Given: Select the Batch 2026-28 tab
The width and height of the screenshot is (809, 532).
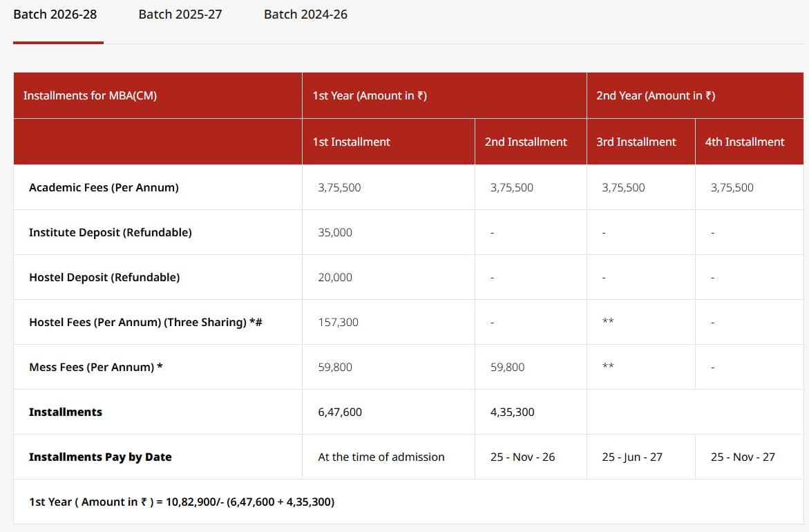Looking at the screenshot, I should click(55, 14).
